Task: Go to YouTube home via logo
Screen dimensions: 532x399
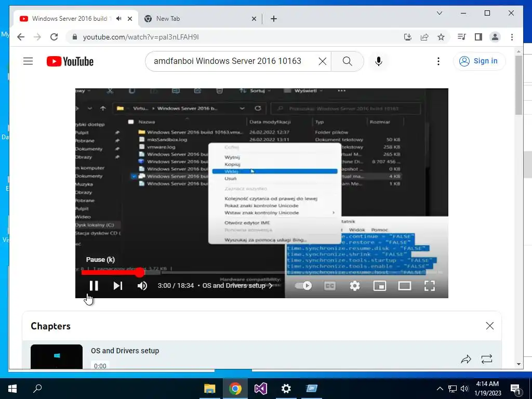Action: (70, 61)
